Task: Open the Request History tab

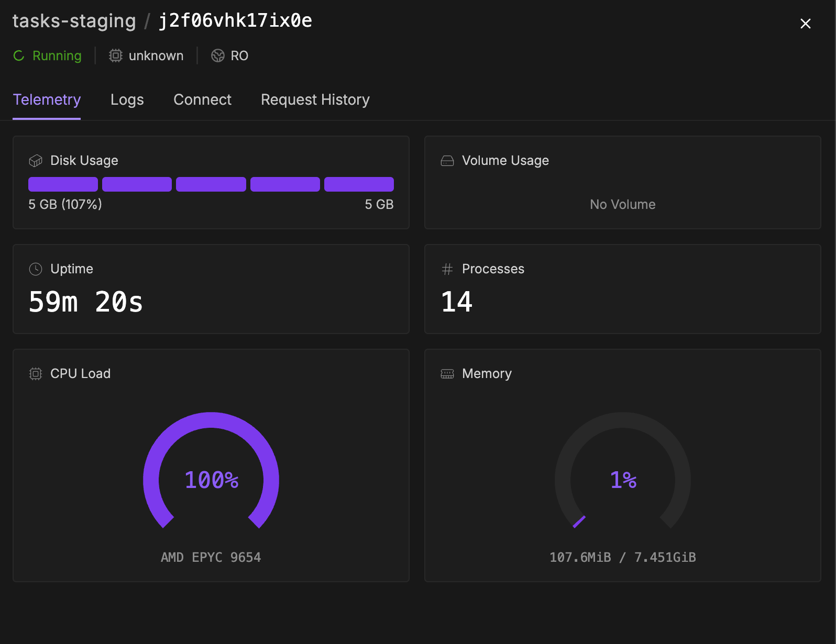Action: [315, 99]
